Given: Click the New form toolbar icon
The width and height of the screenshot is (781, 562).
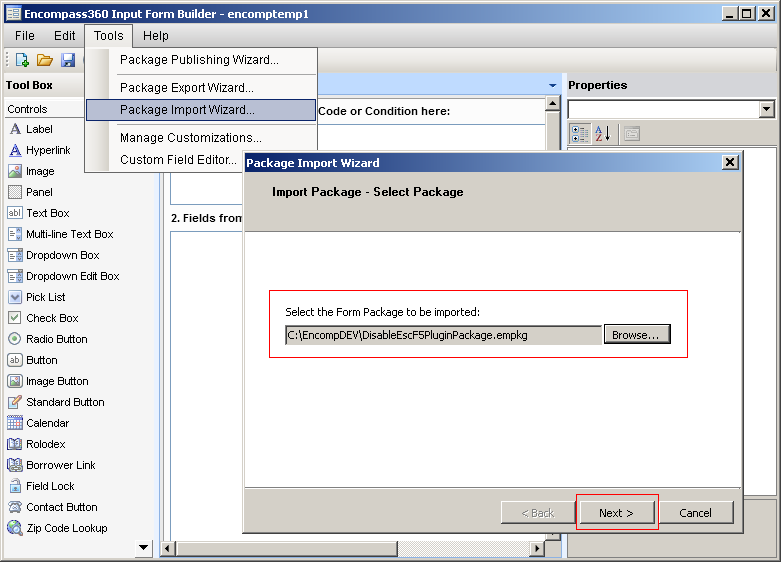Looking at the screenshot, I should point(22,60).
